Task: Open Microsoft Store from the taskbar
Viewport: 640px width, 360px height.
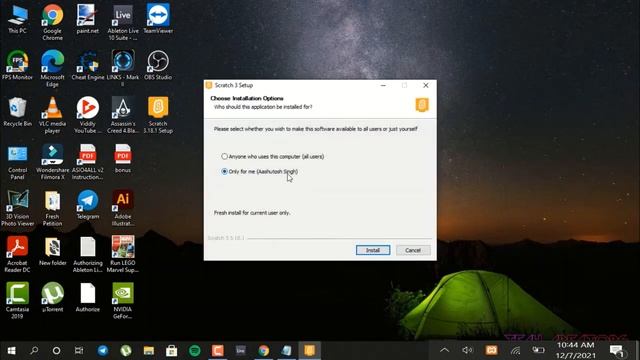Action: (x=171, y=351)
